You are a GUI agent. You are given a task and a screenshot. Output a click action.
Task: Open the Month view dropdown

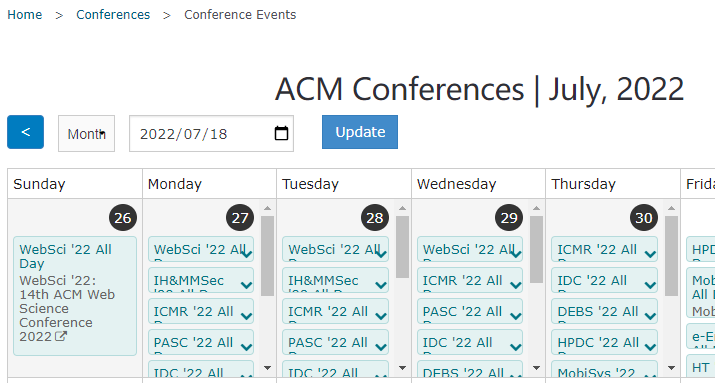(86, 134)
